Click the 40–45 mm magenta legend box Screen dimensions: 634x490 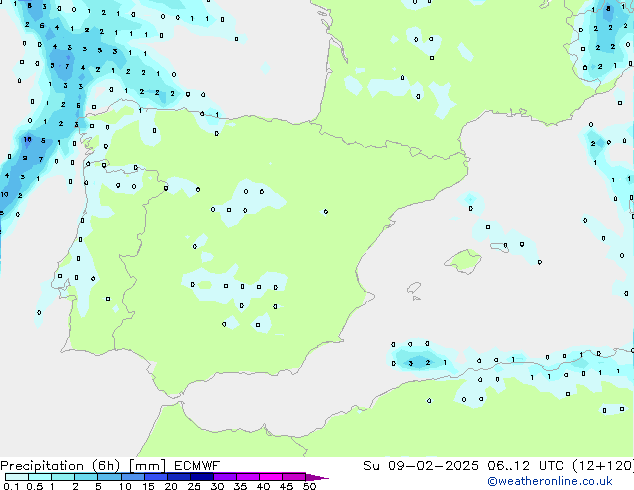coord(271,477)
